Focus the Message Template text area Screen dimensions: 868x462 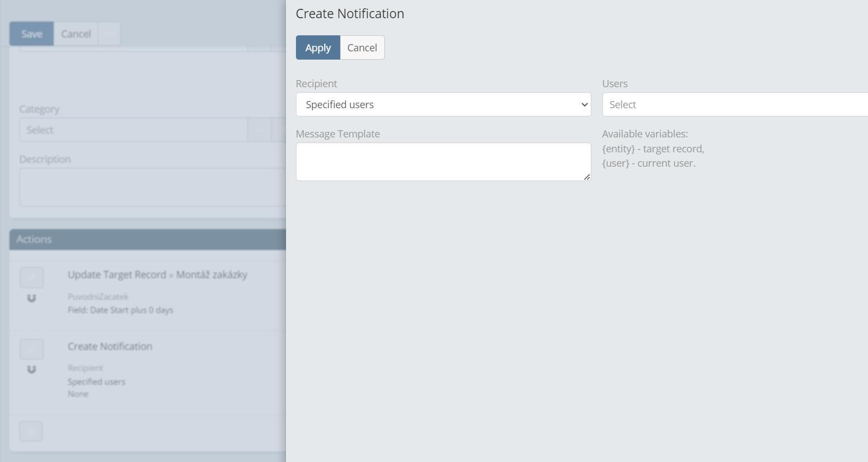[x=443, y=162]
